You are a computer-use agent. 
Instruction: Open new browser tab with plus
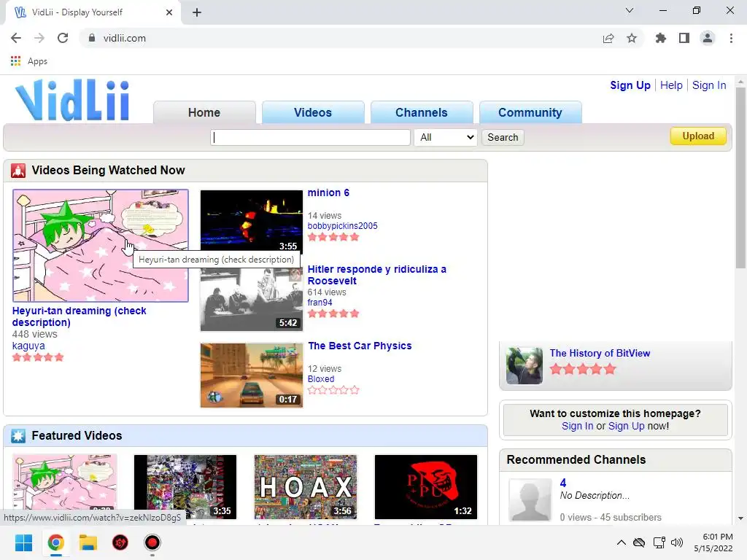pos(197,12)
